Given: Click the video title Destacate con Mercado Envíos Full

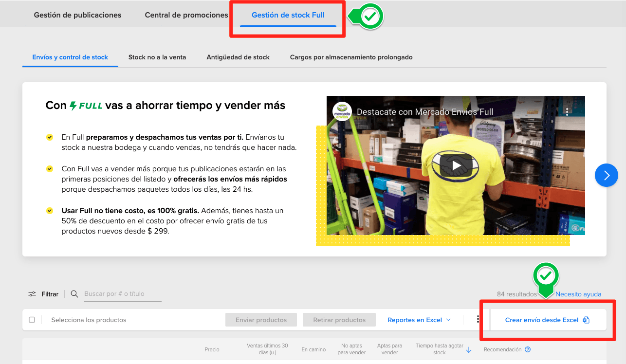Looking at the screenshot, I should click(425, 112).
